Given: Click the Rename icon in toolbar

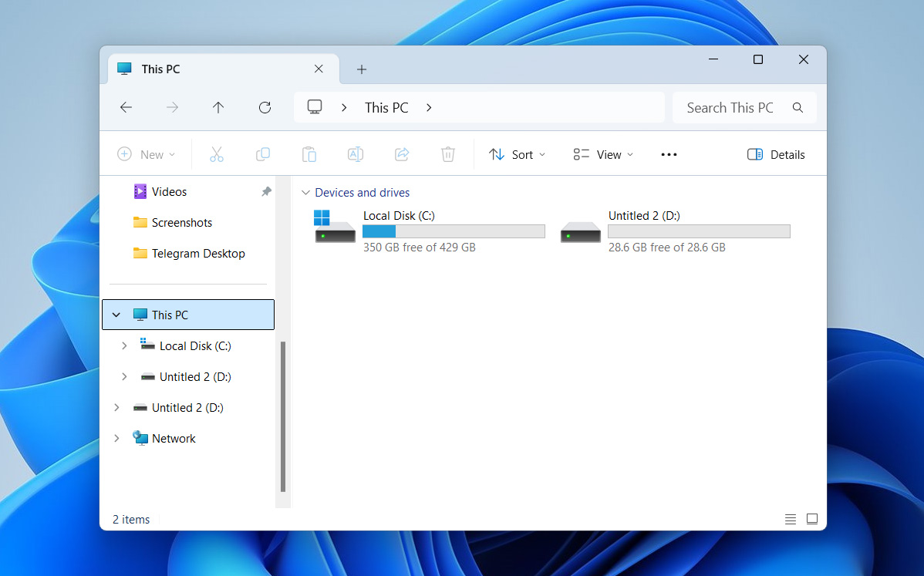Looking at the screenshot, I should [356, 154].
